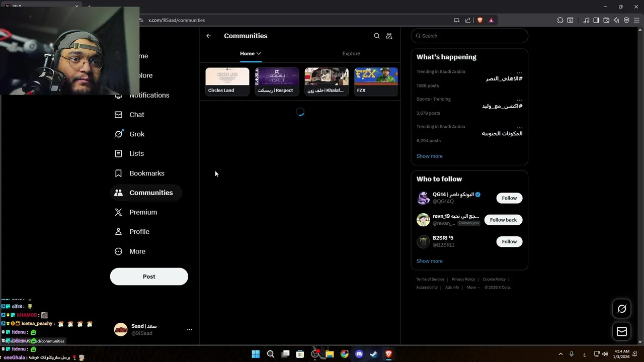This screenshot has height=362, width=644.
Task: Open the Circles Land community card
Action: tap(227, 81)
